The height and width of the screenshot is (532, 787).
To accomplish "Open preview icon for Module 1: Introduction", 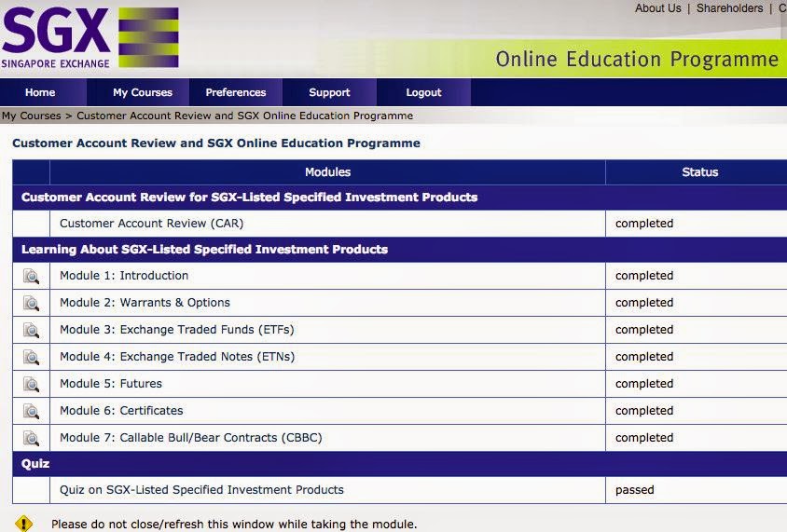I will (31, 276).
